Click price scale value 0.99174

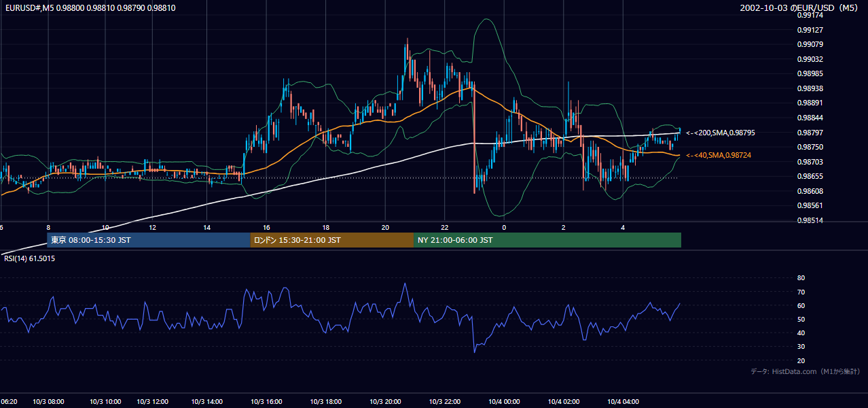tap(810, 15)
